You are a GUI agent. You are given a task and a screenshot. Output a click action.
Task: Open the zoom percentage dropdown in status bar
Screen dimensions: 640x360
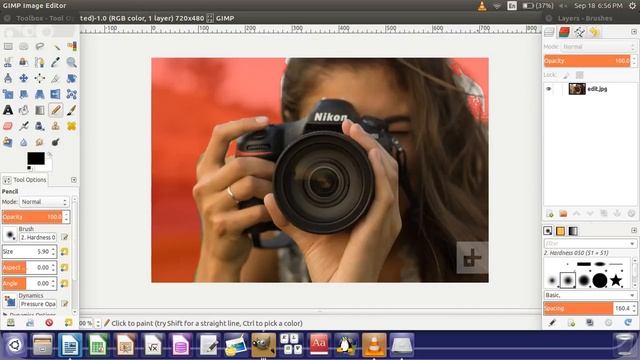tap(98, 323)
